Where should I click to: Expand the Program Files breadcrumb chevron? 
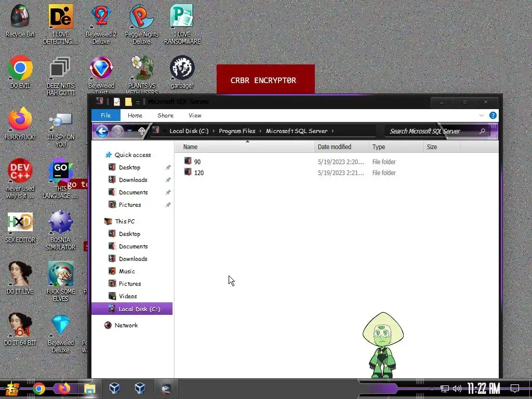tap(260, 131)
